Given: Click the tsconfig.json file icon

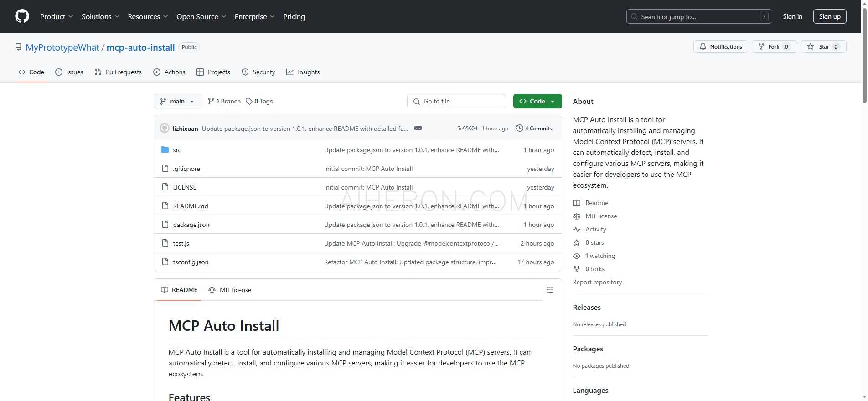Looking at the screenshot, I should (x=165, y=262).
